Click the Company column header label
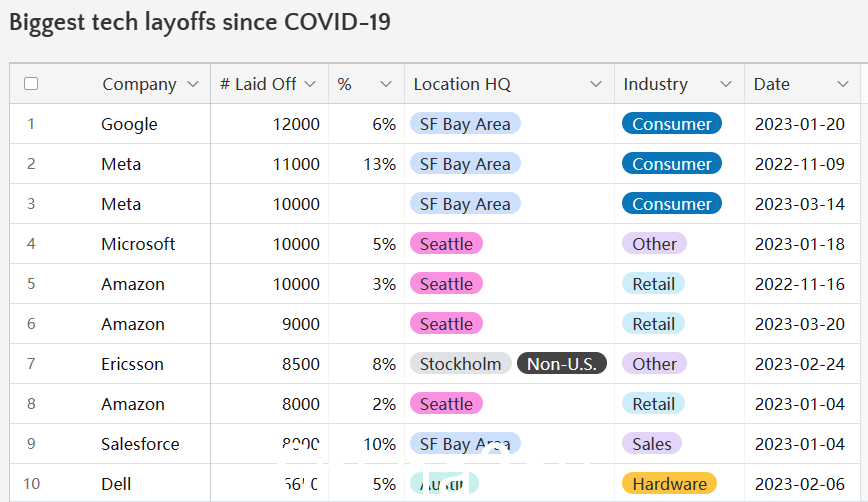 coord(140,84)
